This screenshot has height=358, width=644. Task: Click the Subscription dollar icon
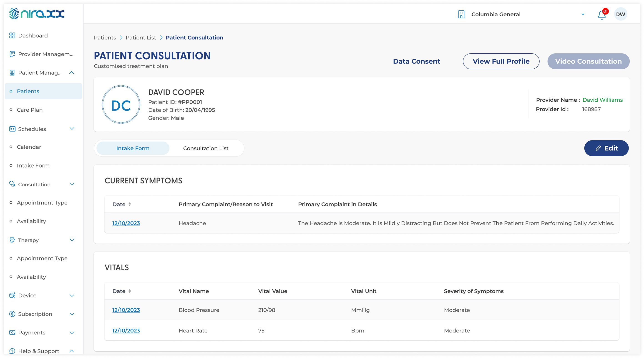click(12, 314)
